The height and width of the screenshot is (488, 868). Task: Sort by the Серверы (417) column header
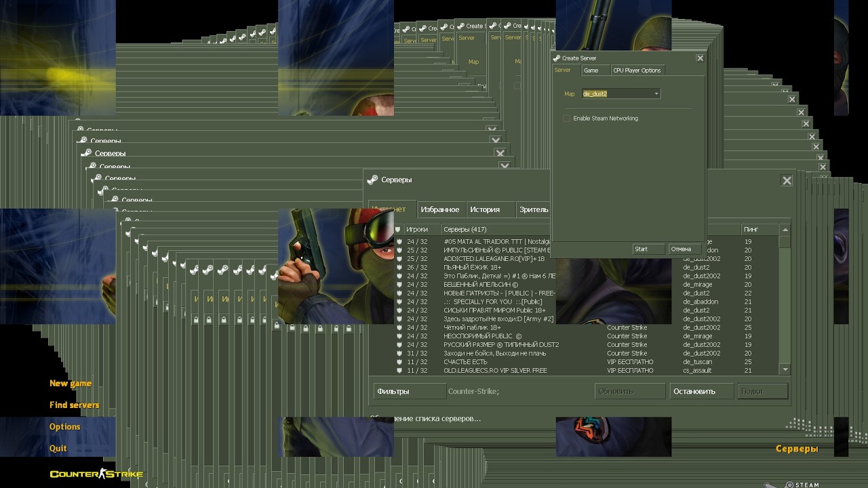(496, 230)
